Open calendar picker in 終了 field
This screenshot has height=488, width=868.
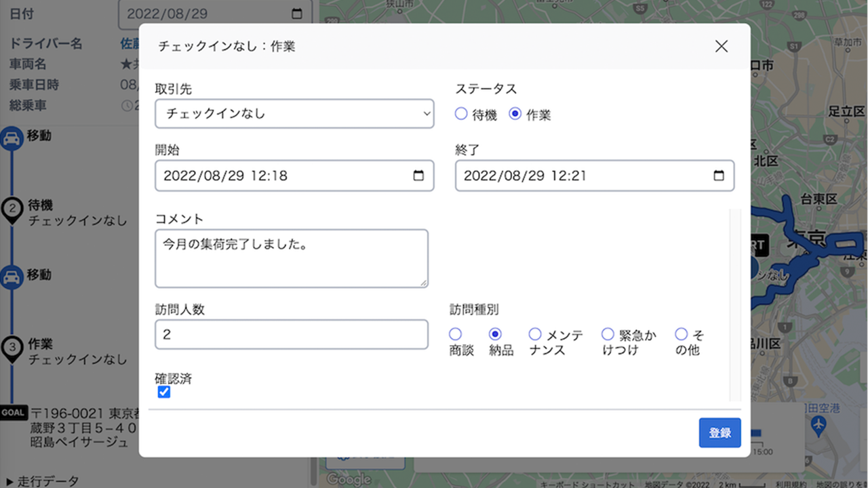click(719, 176)
